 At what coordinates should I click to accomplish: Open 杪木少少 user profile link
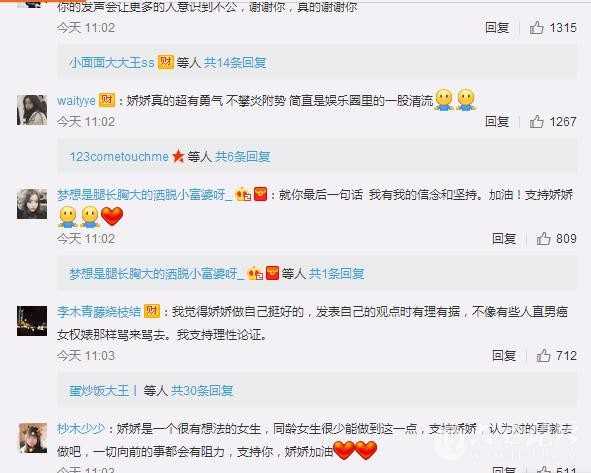coord(81,429)
